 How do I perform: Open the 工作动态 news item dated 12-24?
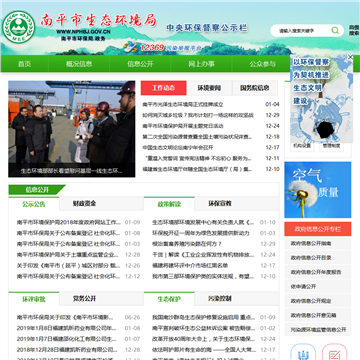point(183,126)
